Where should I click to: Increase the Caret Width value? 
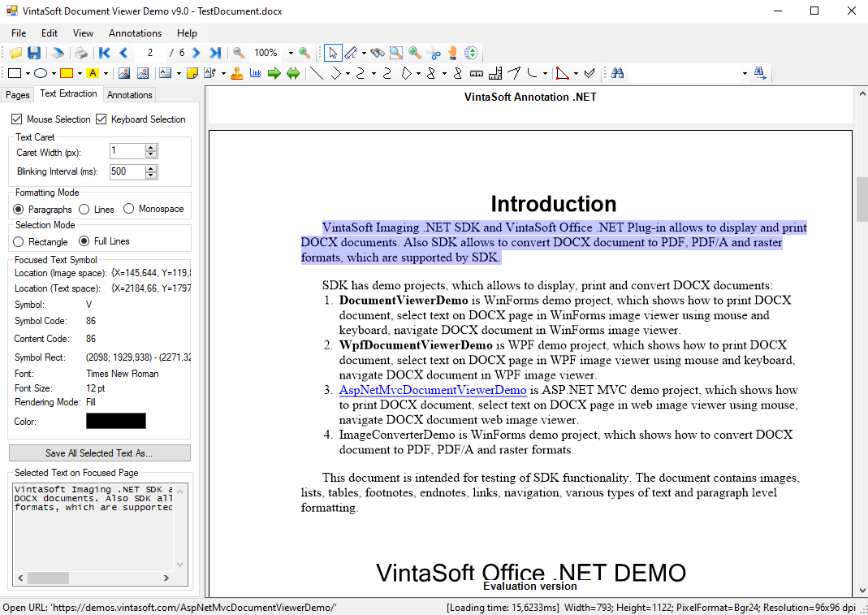151,147
